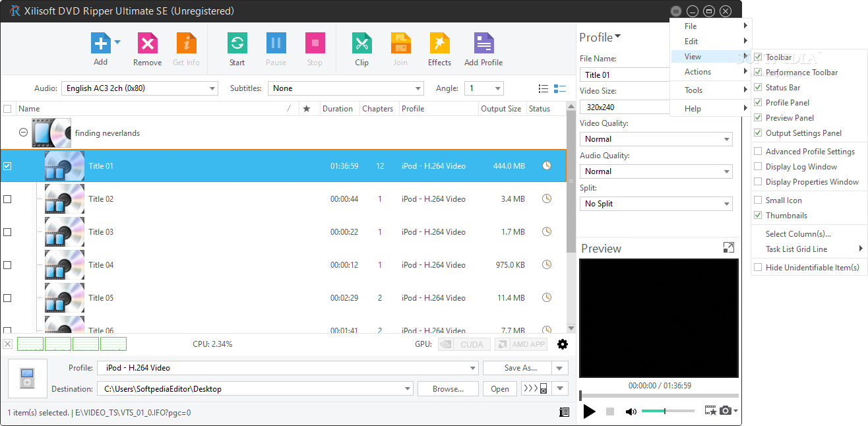
Task: Enable Advanced Profile Settings option
Action: pos(809,152)
